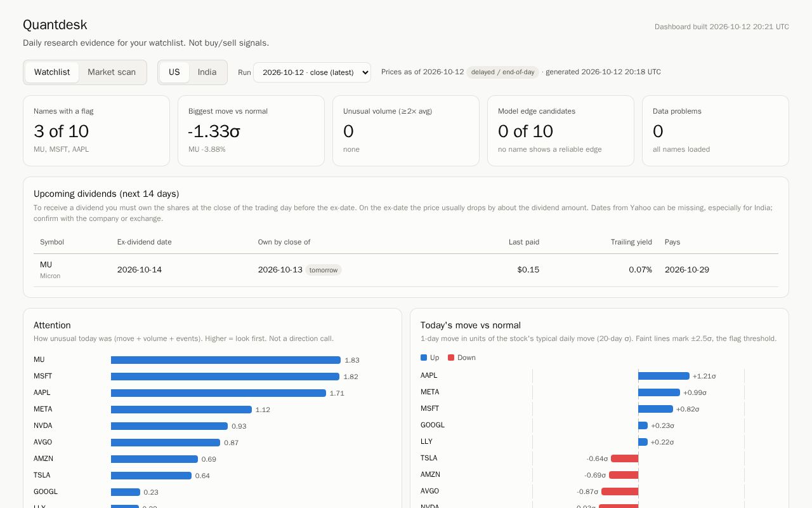Click the delayed / end-of-day badge
The width and height of the screenshot is (812, 508).
pos(502,72)
